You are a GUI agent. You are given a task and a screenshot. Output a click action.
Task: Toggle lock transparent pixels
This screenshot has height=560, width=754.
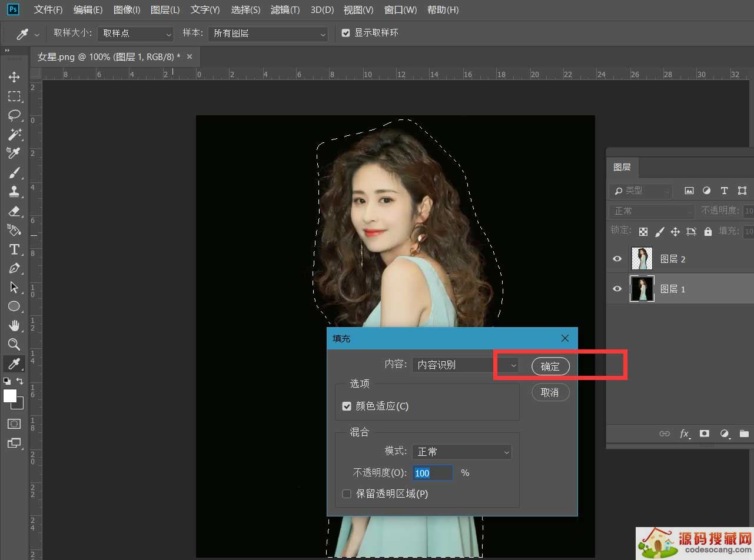pyautogui.click(x=644, y=231)
